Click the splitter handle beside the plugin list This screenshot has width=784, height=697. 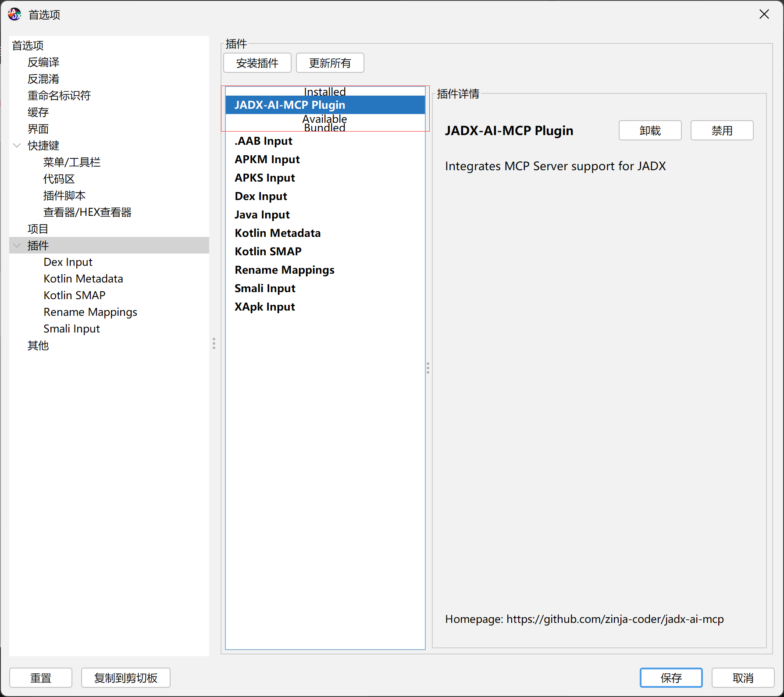pos(428,368)
